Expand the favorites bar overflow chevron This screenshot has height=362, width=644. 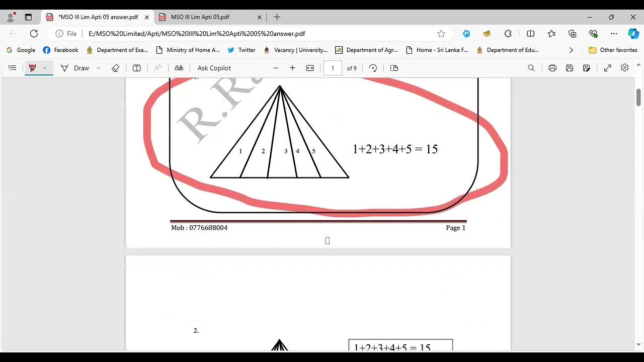click(x=571, y=50)
